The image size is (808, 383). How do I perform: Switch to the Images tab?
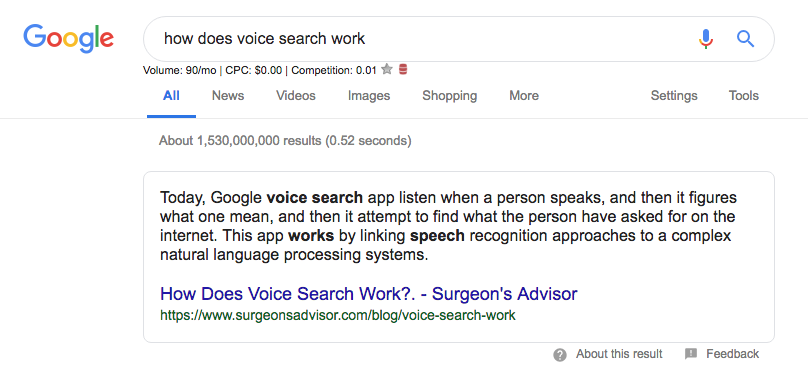click(x=369, y=96)
